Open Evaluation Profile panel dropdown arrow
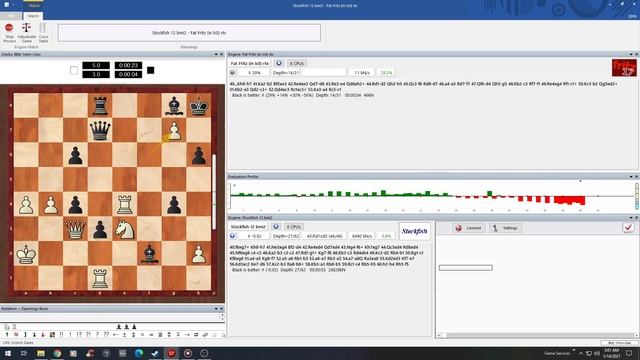The width and height of the screenshot is (640, 360). (631, 177)
